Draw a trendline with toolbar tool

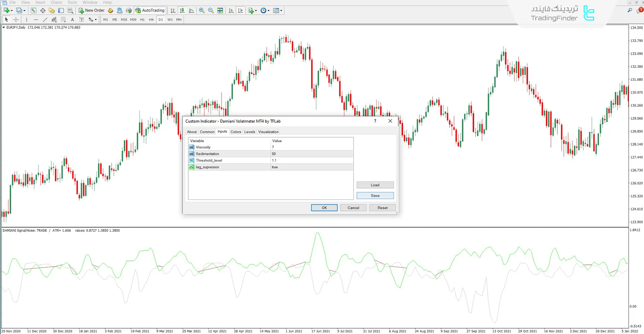(x=45, y=20)
